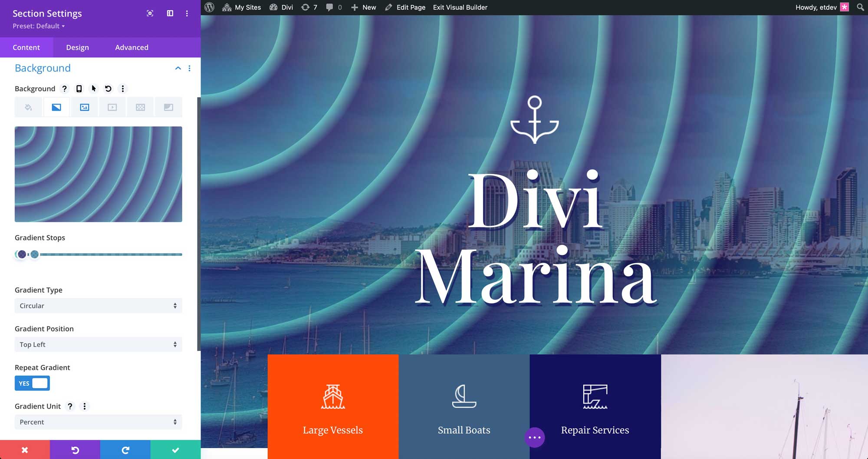Switch to the Advanced tab
The width and height of the screenshot is (868, 459).
[131, 47]
